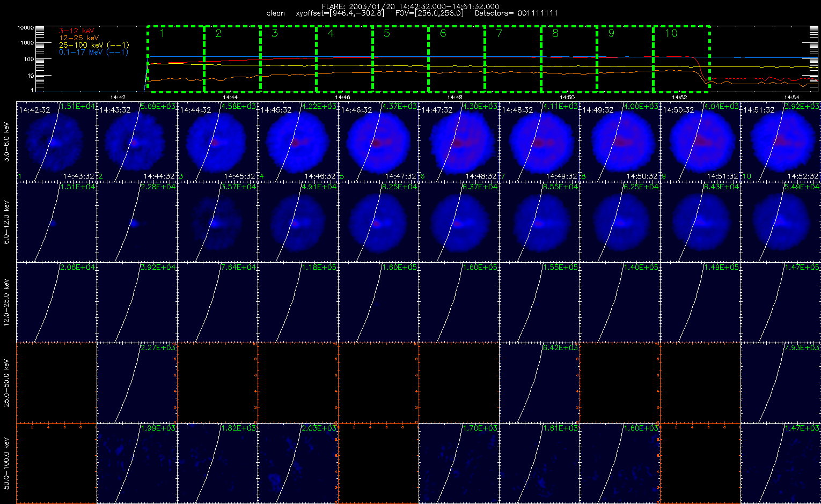Click the '1.40E+05' flux value

(x=641, y=267)
